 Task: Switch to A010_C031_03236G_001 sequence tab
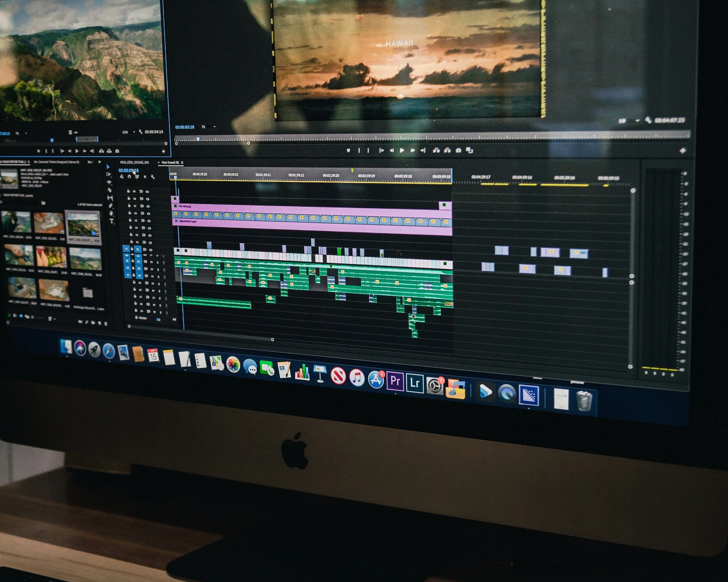click(x=135, y=162)
